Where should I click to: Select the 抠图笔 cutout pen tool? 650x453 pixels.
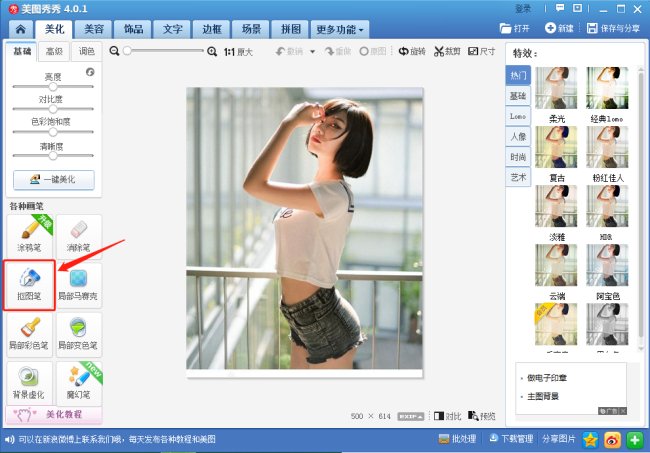coord(29,285)
